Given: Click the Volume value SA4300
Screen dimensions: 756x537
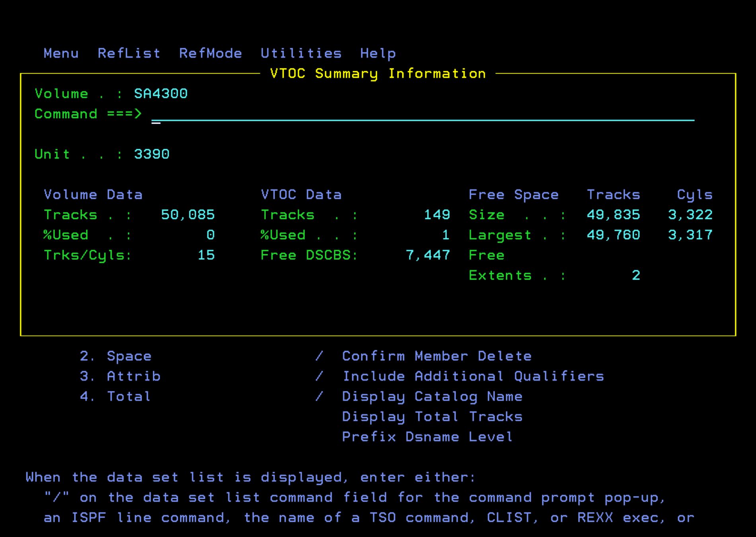Looking at the screenshot, I should 160,93.
